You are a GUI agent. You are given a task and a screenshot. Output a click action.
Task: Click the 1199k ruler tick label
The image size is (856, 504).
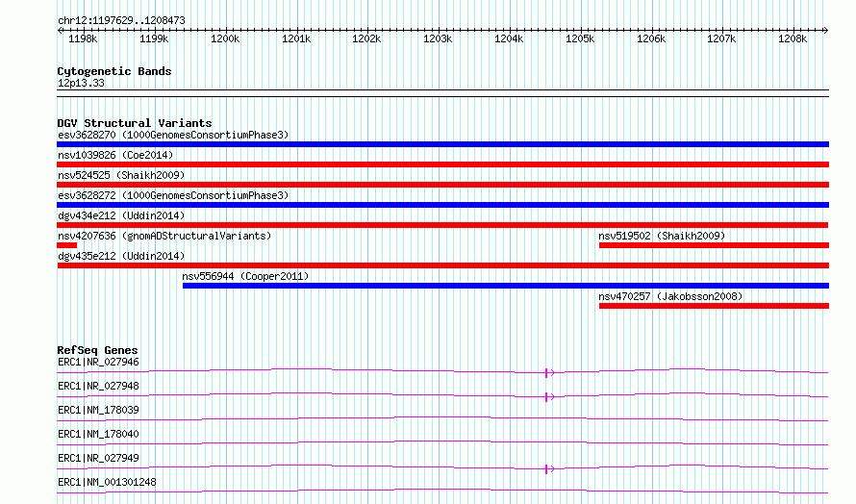point(154,38)
